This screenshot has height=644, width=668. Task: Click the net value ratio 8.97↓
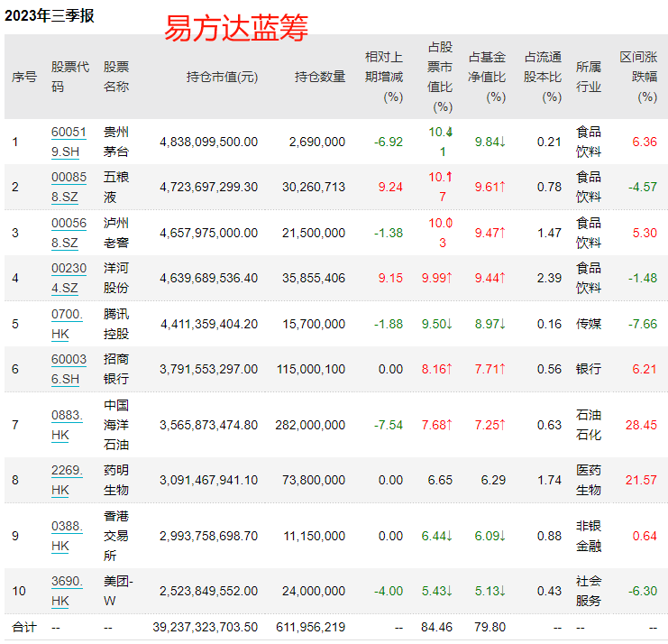[x=490, y=325]
